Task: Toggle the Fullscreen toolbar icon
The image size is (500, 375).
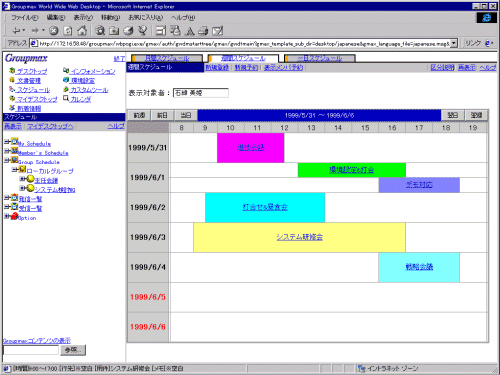Action: click(x=161, y=31)
